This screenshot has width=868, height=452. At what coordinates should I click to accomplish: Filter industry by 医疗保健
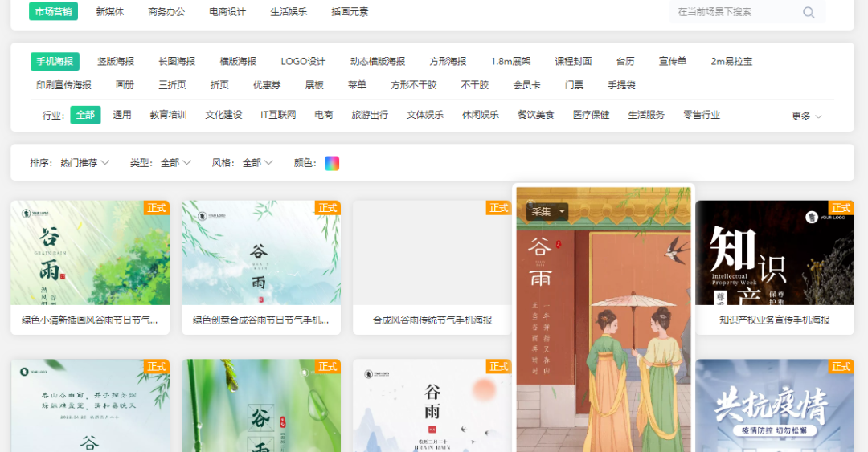pos(591,115)
